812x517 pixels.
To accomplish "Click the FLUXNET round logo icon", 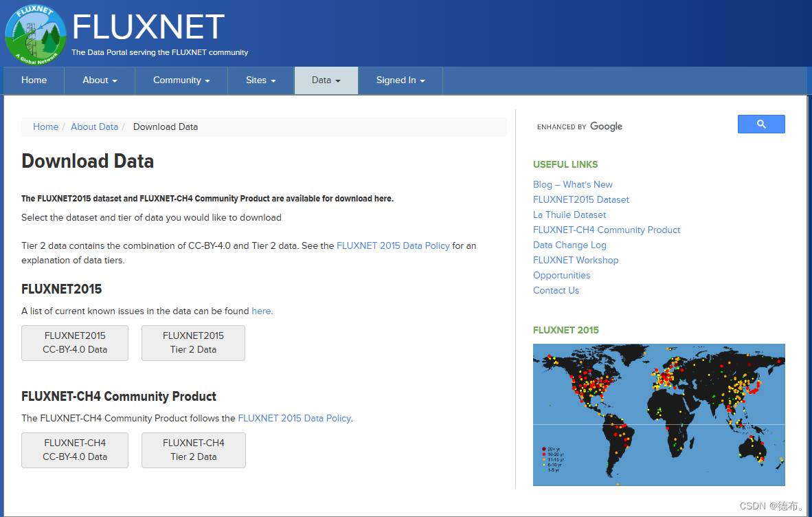I will [x=36, y=34].
